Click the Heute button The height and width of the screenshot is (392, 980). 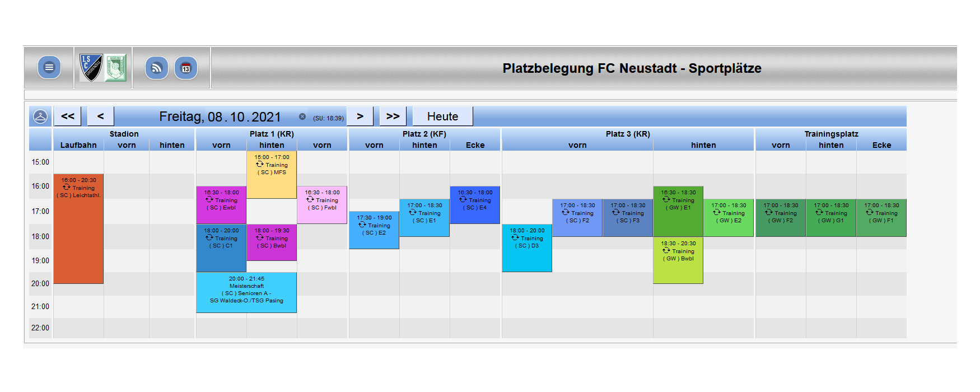(x=443, y=116)
